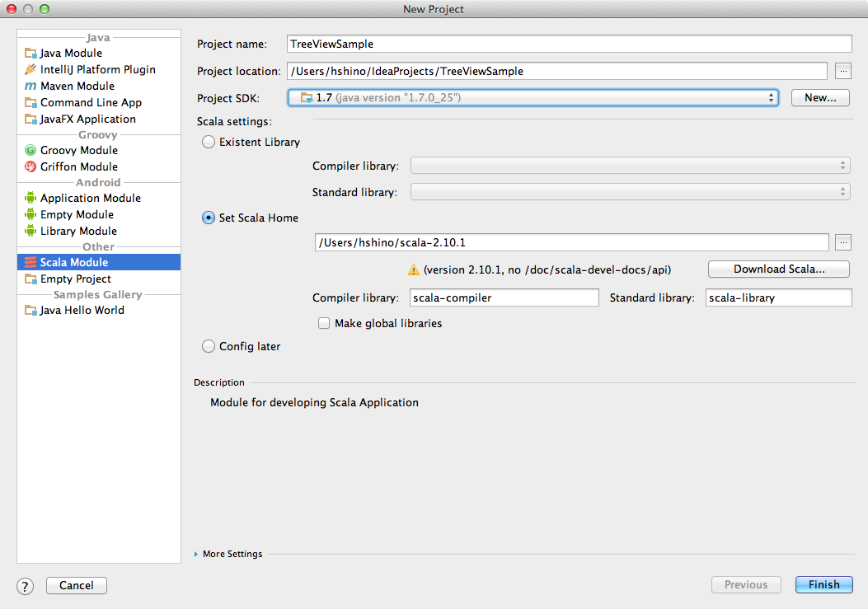Click the New... SDK button
The height and width of the screenshot is (609, 868).
click(x=820, y=97)
